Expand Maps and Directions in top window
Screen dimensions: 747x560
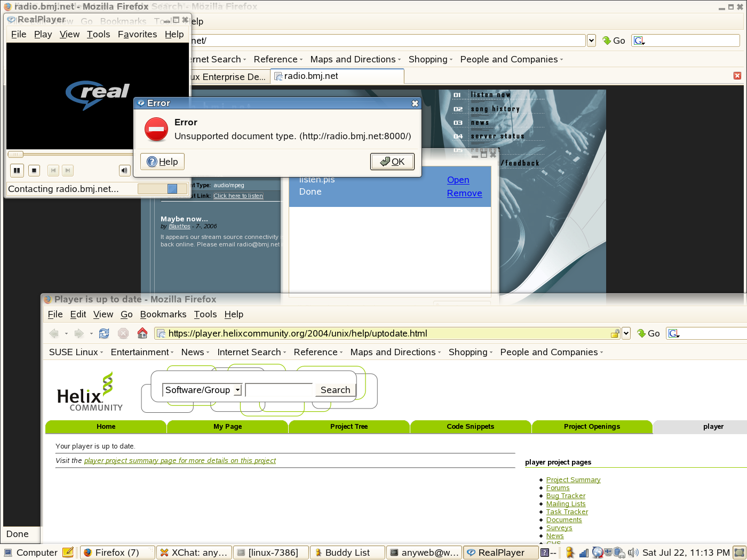(x=355, y=59)
